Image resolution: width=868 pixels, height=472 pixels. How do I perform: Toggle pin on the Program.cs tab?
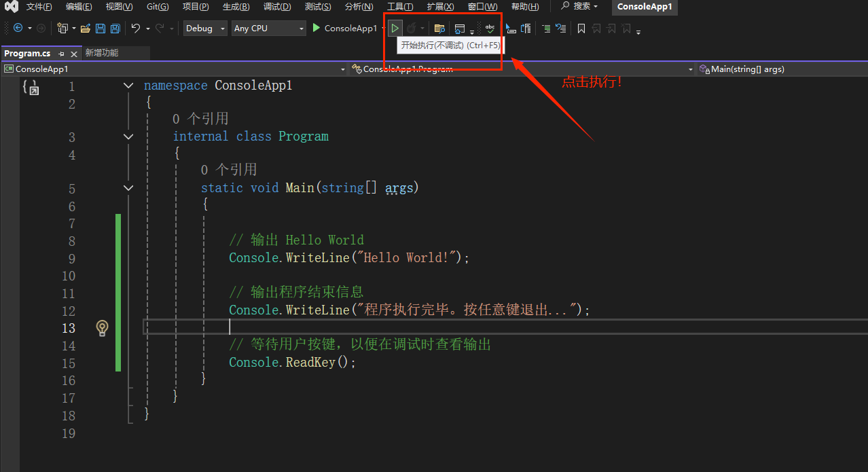(x=61, y=53)
